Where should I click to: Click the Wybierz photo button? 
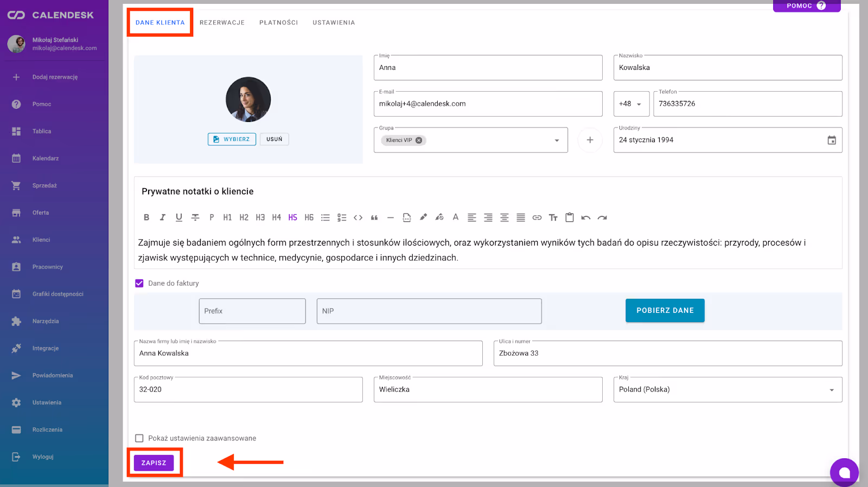click(x=232, y=139)
